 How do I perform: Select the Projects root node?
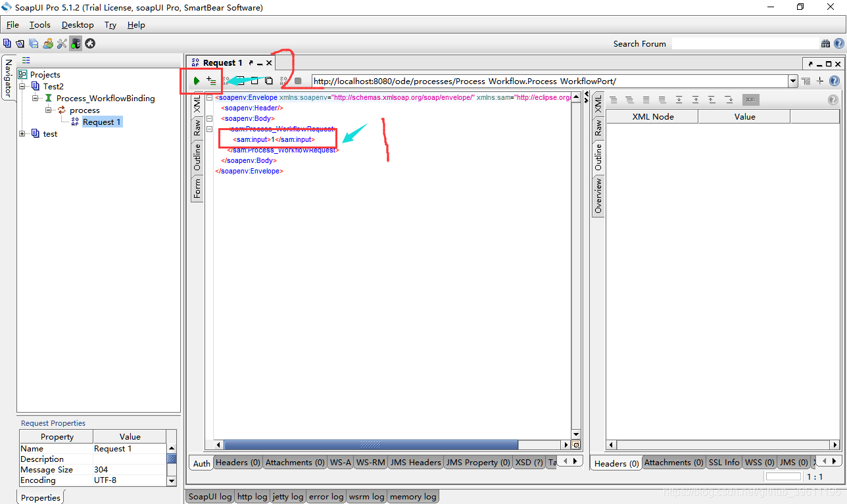click(45, 74)
